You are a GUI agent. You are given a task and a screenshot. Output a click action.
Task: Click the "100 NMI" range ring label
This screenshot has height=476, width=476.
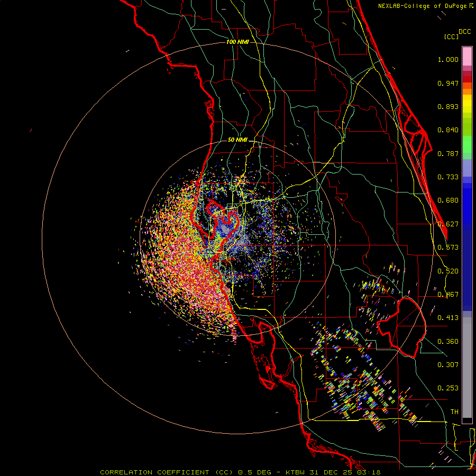coord(237,42)
